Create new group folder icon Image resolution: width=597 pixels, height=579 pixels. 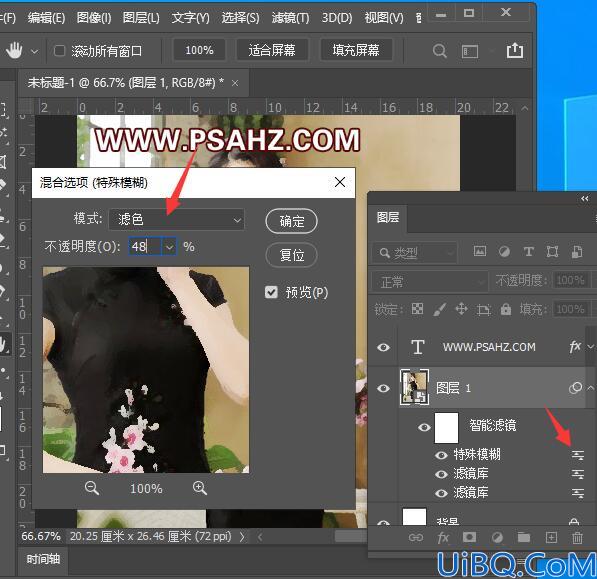pos(524,537)
